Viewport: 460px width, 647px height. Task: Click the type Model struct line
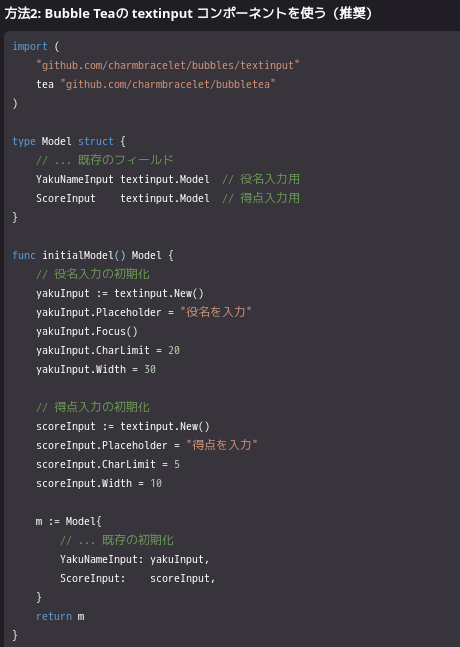[x=69, y=141]
